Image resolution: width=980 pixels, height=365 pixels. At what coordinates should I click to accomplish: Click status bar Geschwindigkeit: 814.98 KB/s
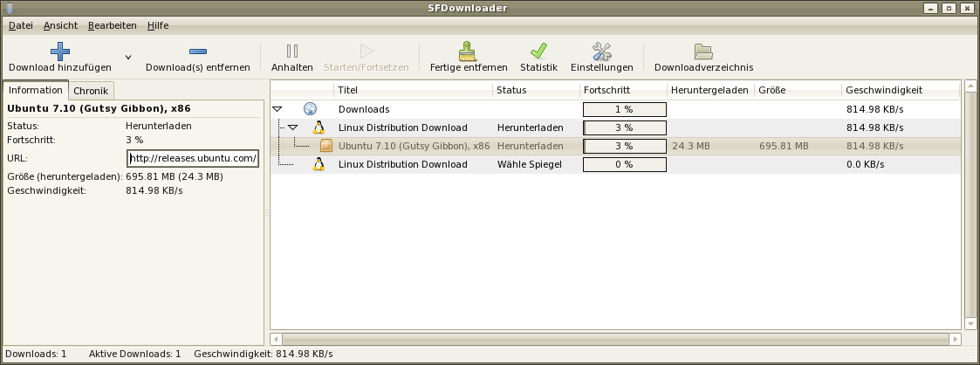point(264,354)
